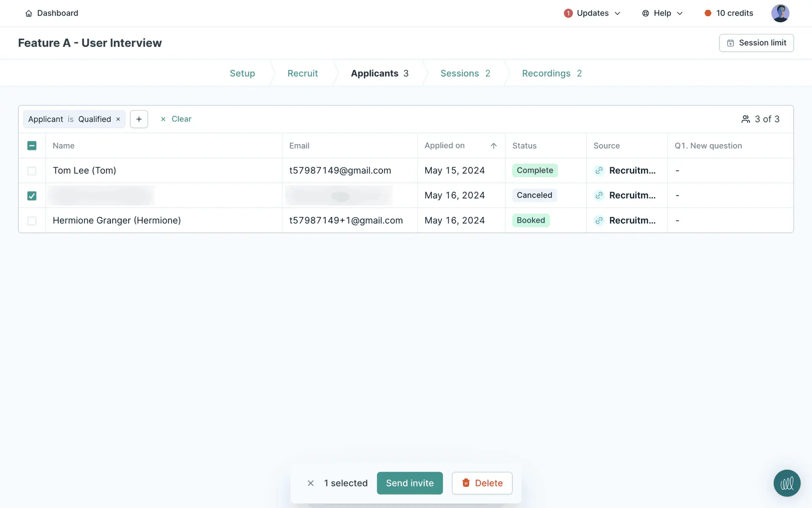This screenshot has width=812, height=508.
Task: Switch to the Sessions tab
Action: pyautogui.click(x=465, y=73)
